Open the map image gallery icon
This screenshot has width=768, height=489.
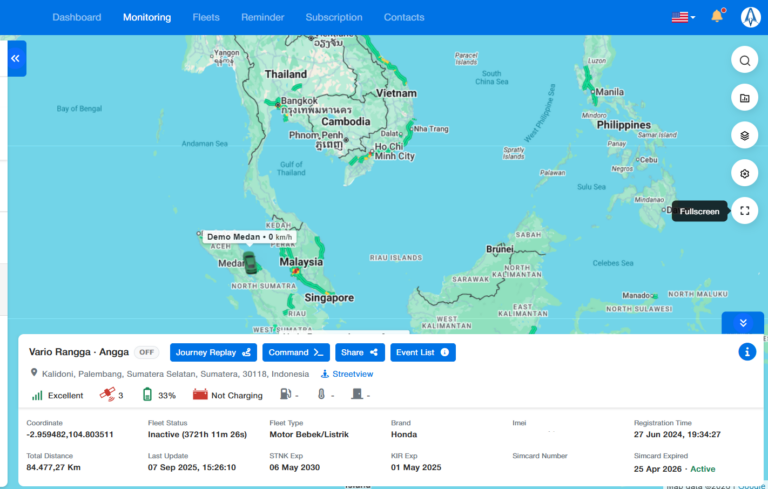click(x=744, y=98)
